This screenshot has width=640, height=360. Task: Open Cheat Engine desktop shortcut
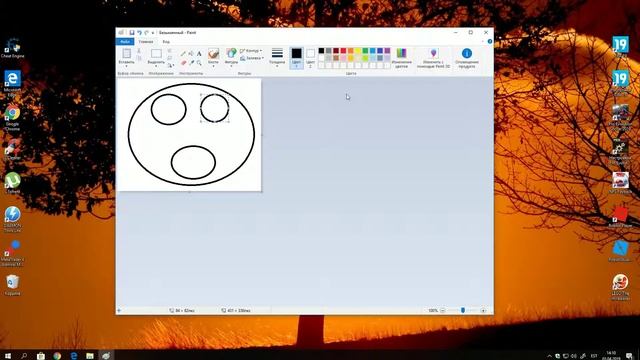(x=12, y=48)
